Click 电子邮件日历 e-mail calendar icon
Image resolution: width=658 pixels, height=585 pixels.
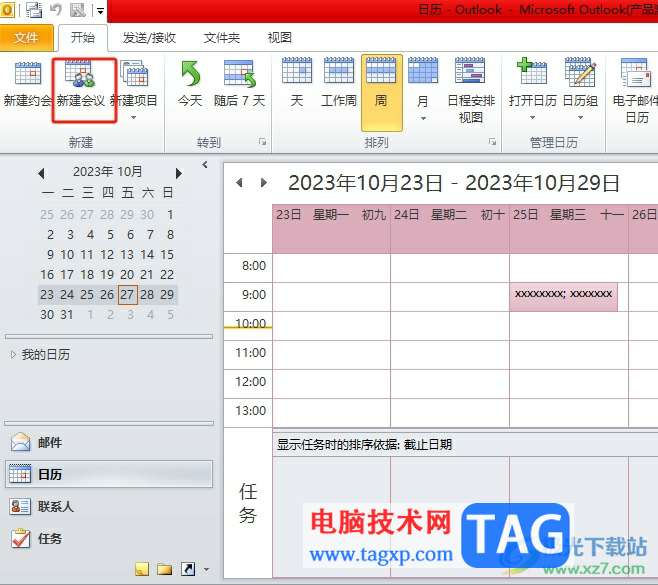[636, 72]
